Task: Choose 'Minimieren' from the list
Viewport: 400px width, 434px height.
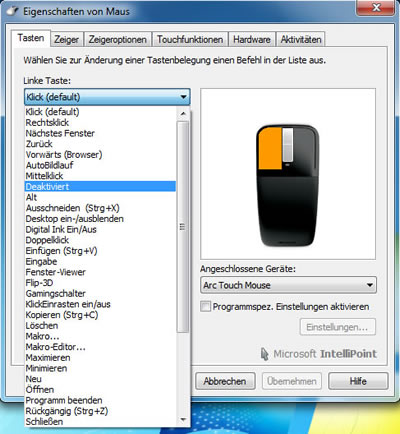Action: (100, 368)
